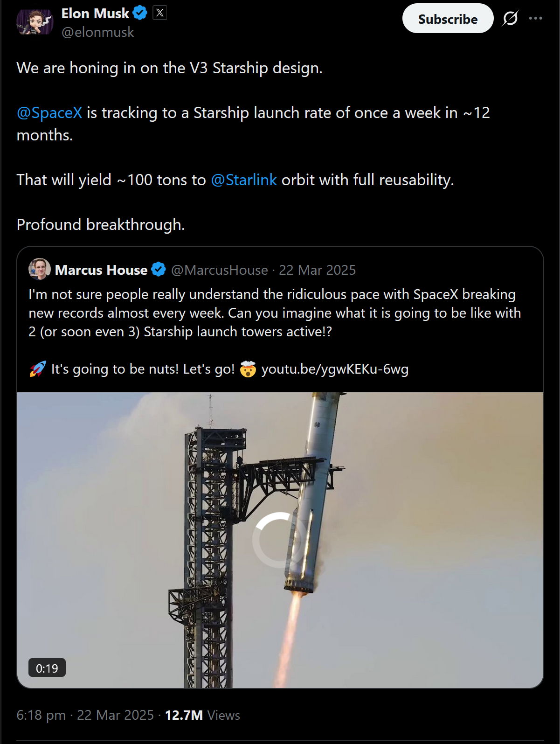Play the Starship booster catch video
560x744 pixels.
pyautogui.click(x=280, y=540)
